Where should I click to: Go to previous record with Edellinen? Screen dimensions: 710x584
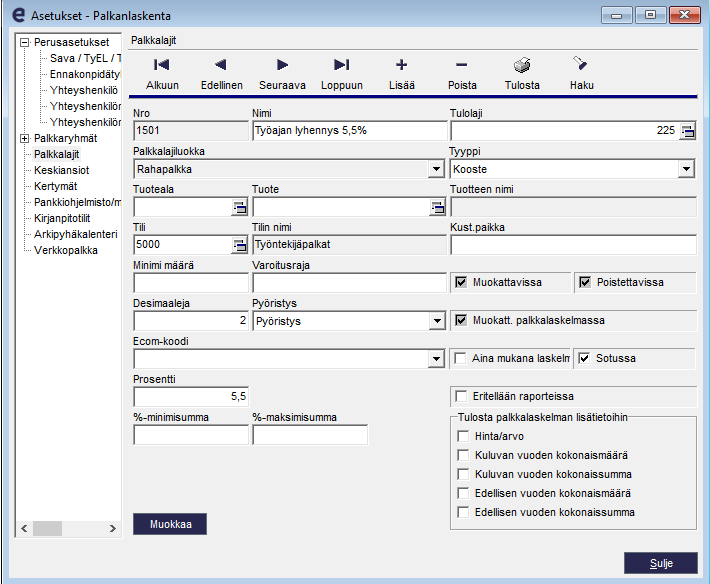[x=221, y=73]
